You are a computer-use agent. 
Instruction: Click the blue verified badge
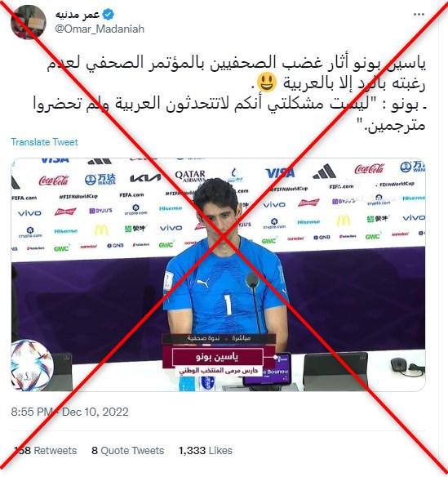pos(108,15)
